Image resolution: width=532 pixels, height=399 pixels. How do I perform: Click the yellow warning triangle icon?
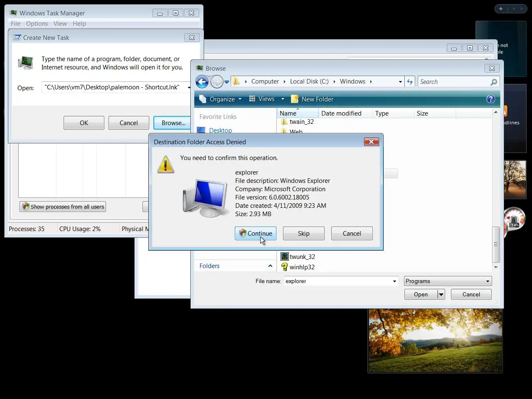pyautogui.click(x=165, y=164)
